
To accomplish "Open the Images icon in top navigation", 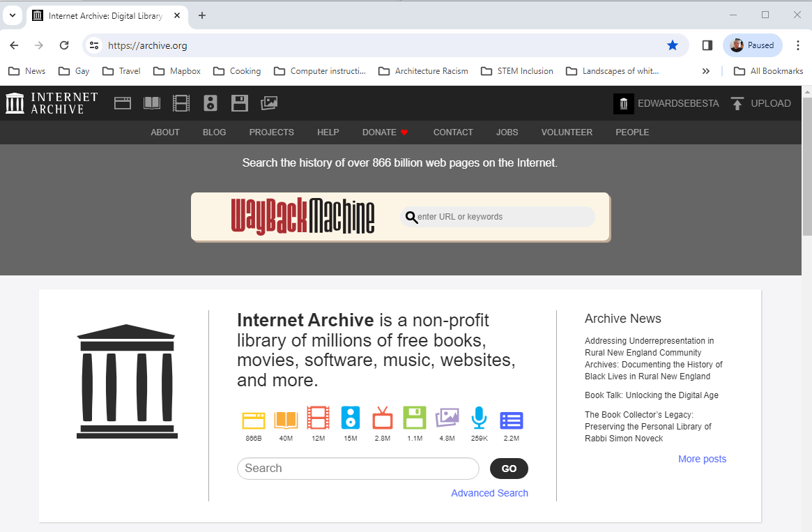I will (x=269, y=103).
